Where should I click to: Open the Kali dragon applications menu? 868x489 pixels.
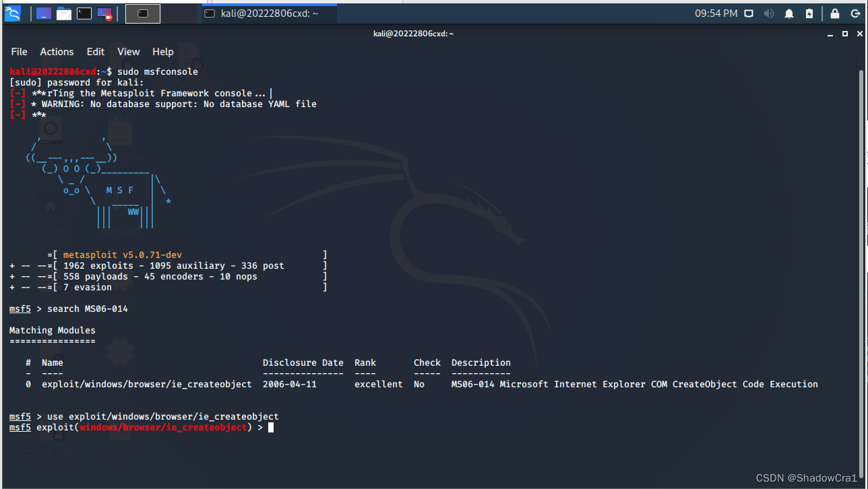tap(13, 13)
